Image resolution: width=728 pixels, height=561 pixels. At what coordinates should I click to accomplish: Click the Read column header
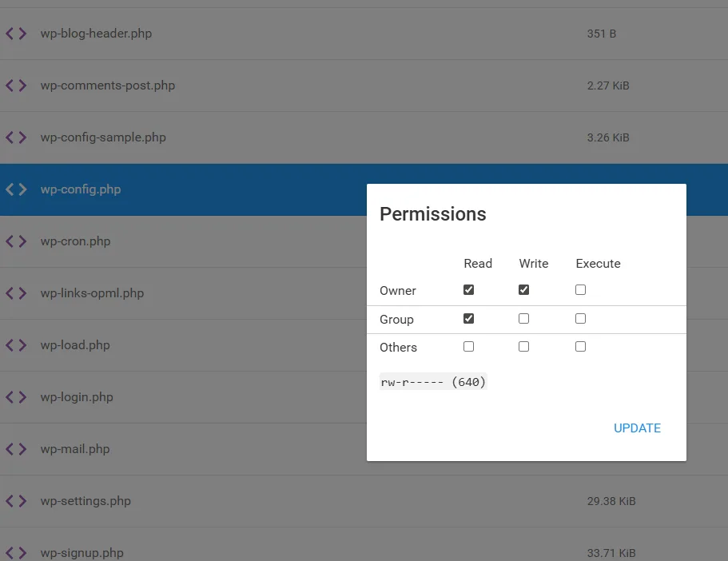pyautogui.click(x=478, y=264)
